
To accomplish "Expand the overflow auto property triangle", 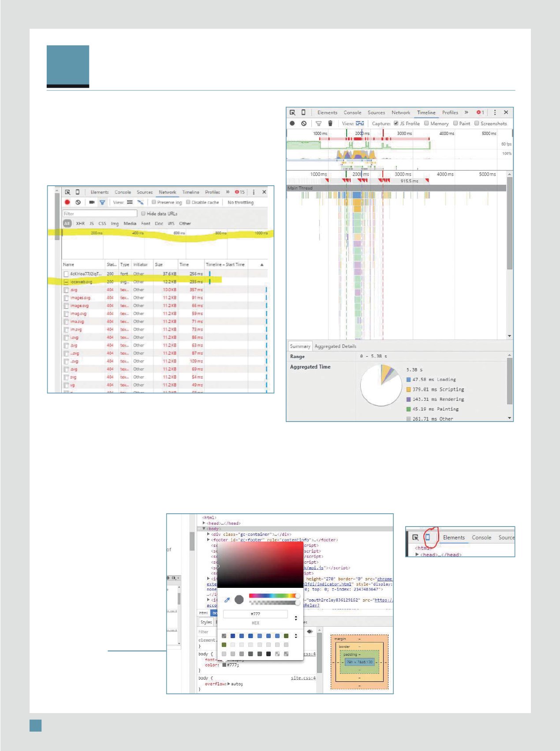I will (x=228, y=684).
